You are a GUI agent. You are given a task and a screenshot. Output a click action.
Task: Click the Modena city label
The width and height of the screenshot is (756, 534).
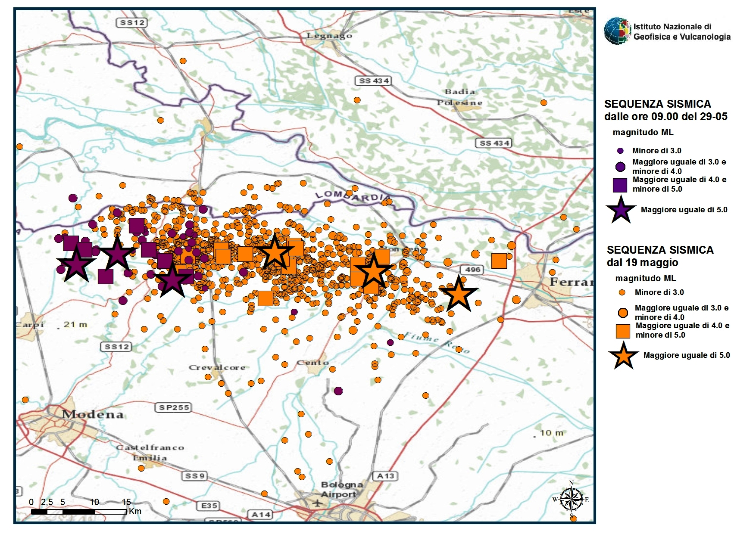[93, 415]
